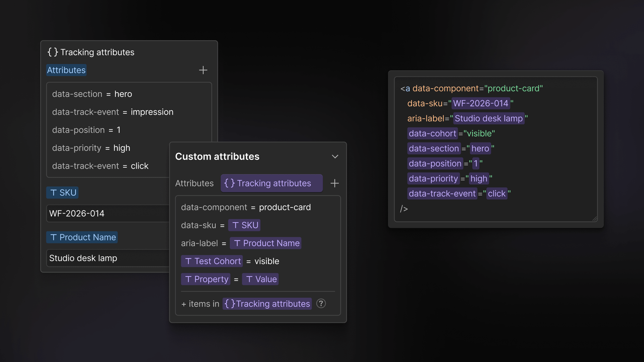This screenshot has width=644, height=362.
Task: Click curly braces icon in Tracking attributes panel title
Action: click(x=53, y=52)
